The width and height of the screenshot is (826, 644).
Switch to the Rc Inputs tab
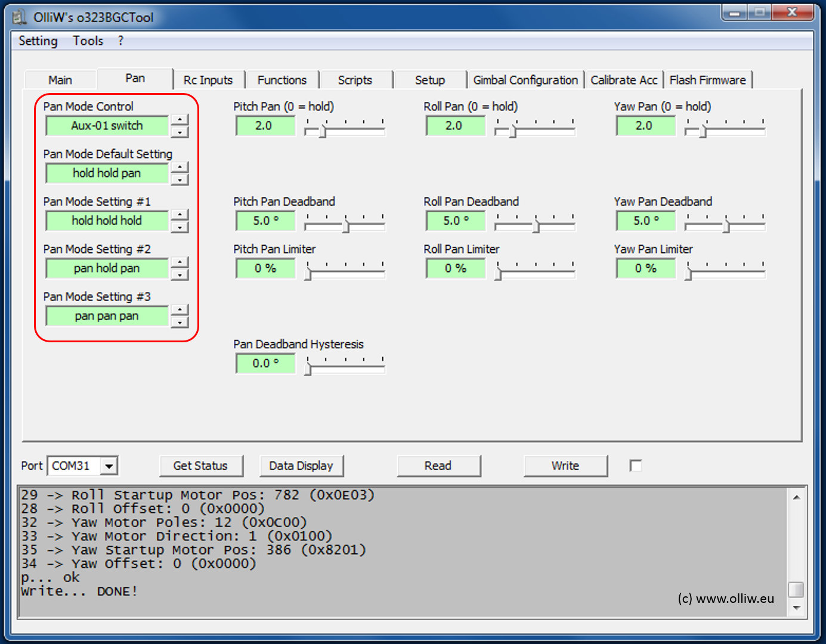208,80
